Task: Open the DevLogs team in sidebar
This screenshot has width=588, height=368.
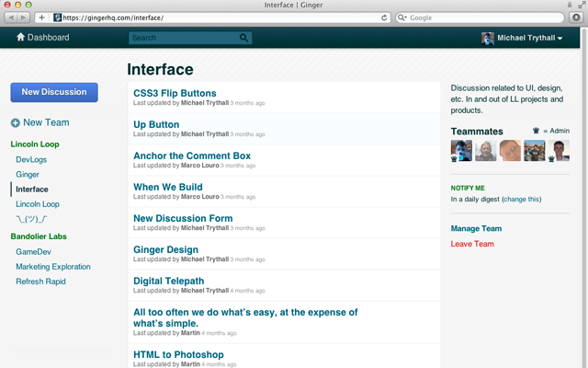Action: [x=31, y=159]
